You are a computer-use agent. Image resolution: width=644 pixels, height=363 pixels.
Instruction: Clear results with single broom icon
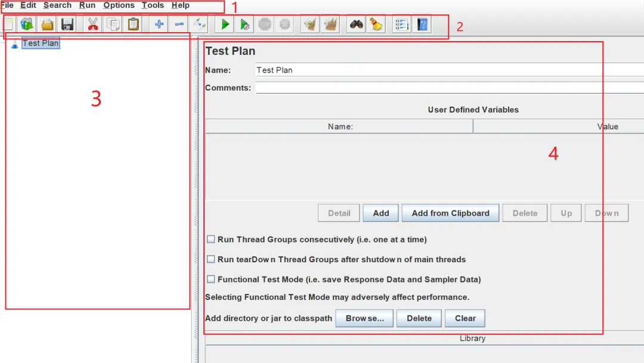click(310, 24)
